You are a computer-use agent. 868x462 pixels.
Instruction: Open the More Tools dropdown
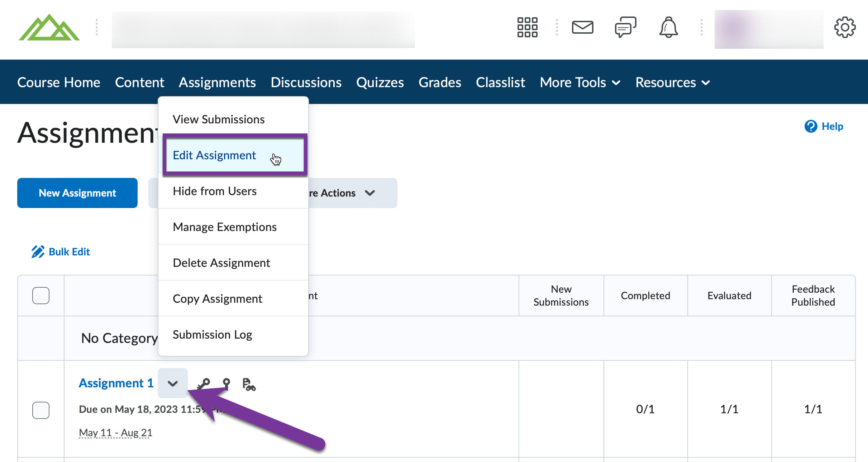point(579,82)
